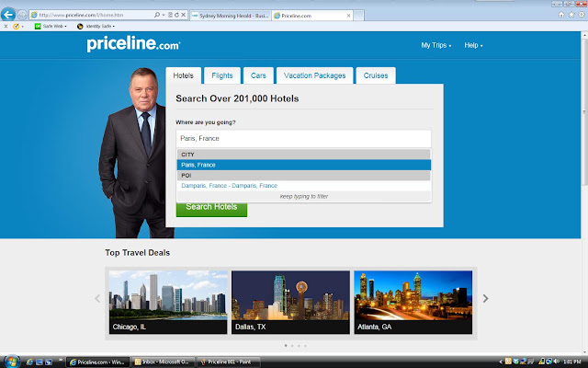Switch to the Cars tab

[x=258, y=75]
